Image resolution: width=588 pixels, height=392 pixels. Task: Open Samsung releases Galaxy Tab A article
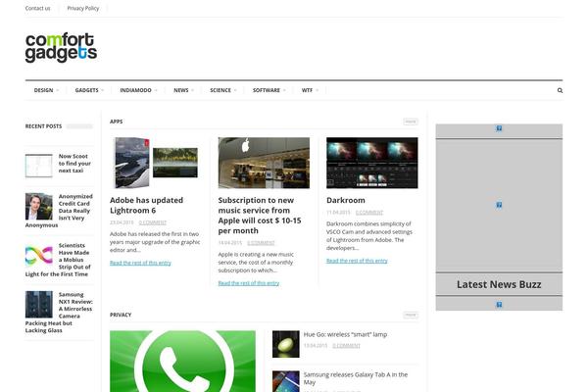point(356,378)
